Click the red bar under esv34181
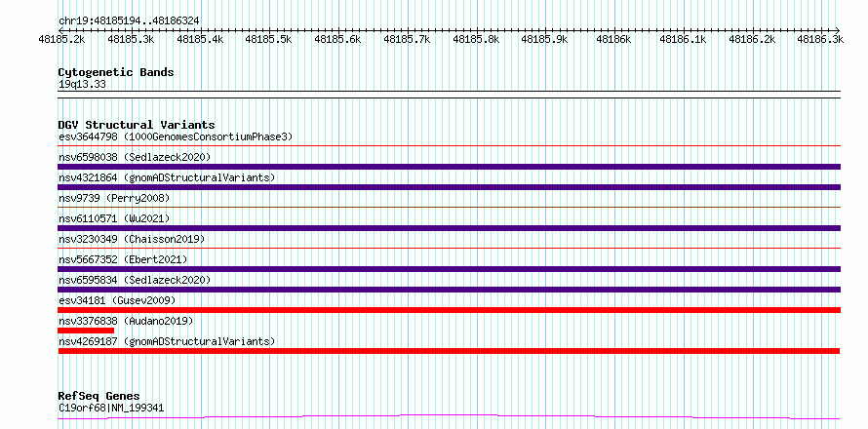Image resolution: width=868 pixels, height=429 pixels. (449, 310)
